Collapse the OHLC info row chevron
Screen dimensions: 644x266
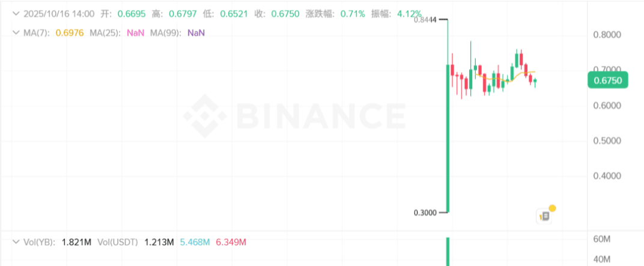[16, 13]
